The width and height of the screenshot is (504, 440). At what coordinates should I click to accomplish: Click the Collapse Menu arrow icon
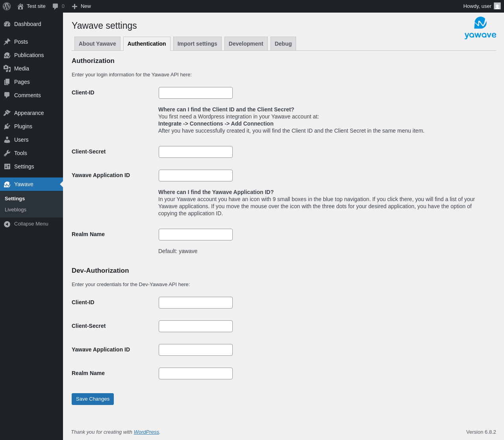7,224
